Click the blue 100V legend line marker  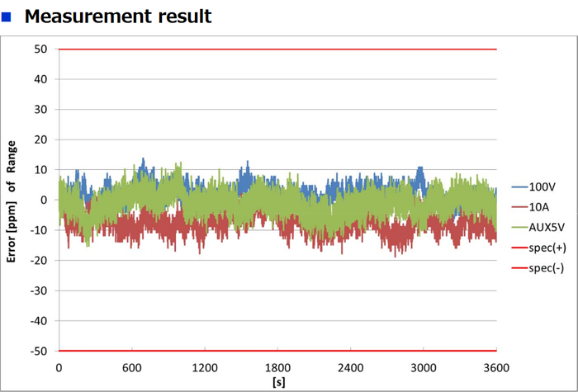click(x=519, y=187)
